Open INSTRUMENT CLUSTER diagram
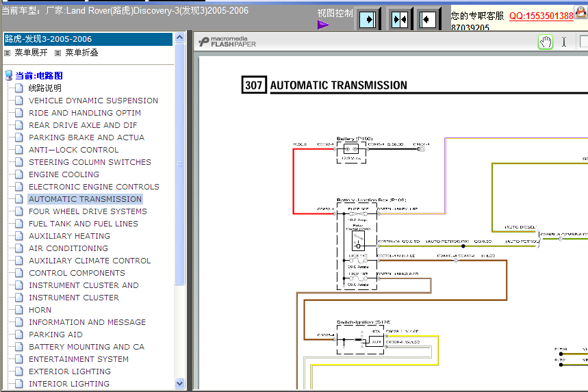Image resolution: width=588 pixels, height=392 pixels. pos(74,298)
